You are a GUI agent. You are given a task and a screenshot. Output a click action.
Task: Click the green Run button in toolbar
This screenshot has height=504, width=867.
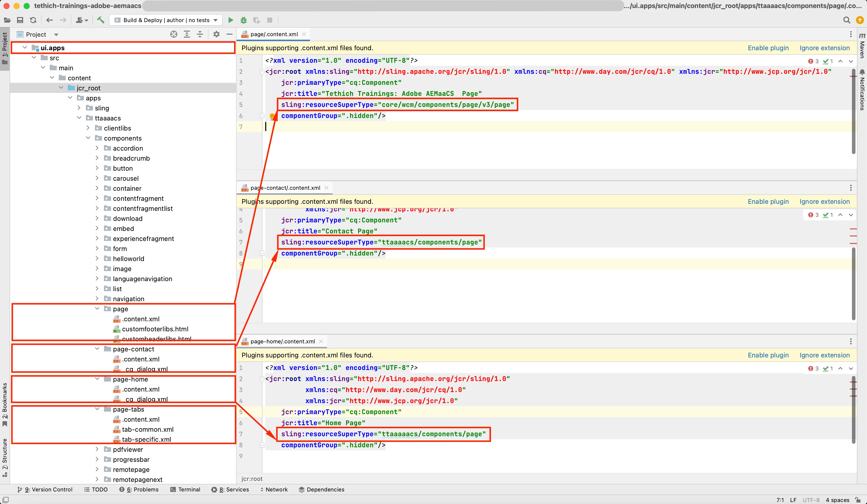tap(231, 20)
